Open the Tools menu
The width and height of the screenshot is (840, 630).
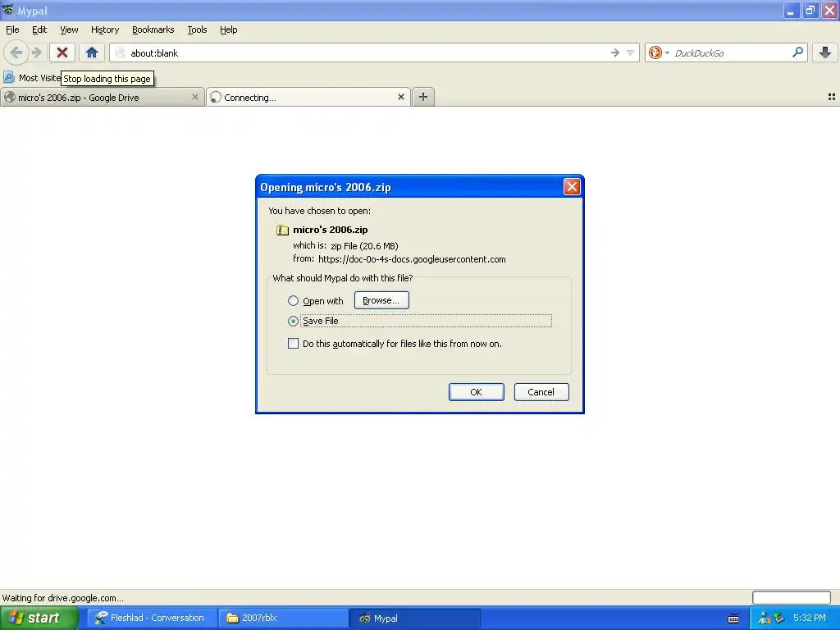pyautogui.click(x=197, y=30)
